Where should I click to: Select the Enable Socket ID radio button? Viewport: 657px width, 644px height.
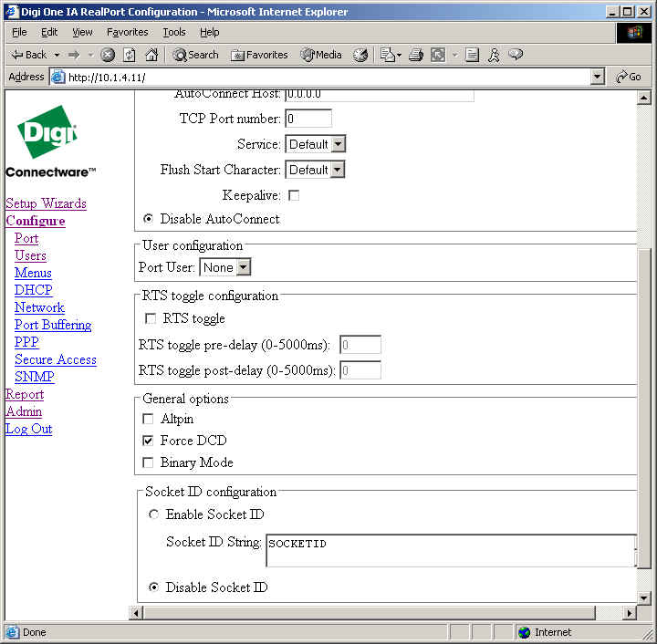[x=154, y=514]
